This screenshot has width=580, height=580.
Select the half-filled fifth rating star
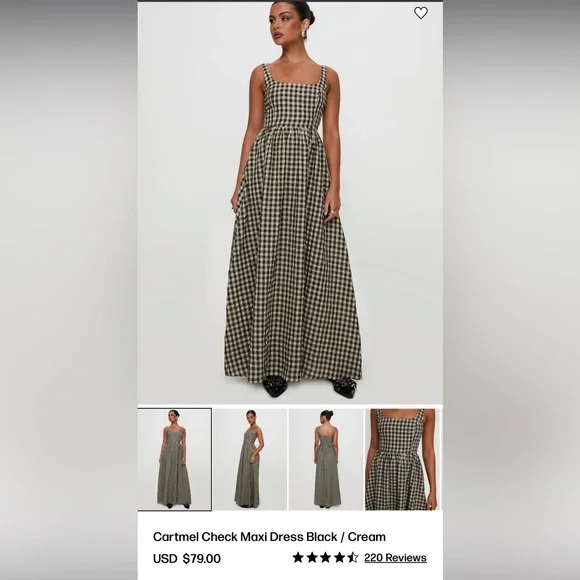(x=353, y=557)
